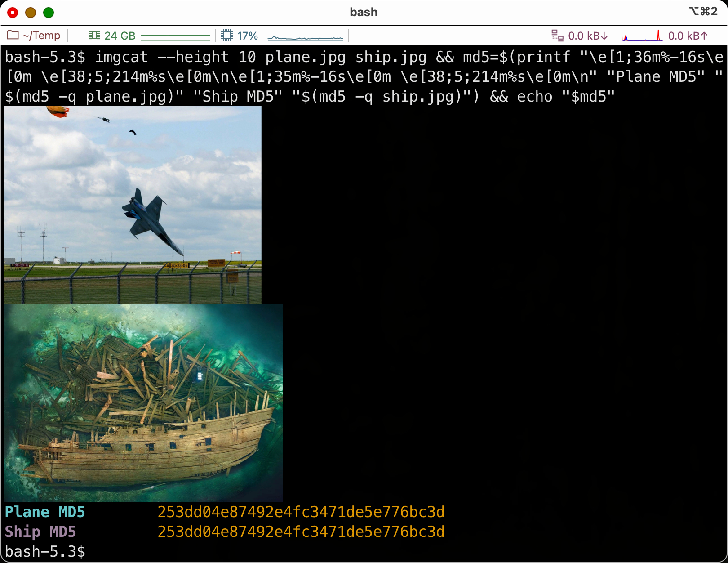Click the red close window button
The width and height of the screenshot is (728, 563).
(x=13, y=13)
